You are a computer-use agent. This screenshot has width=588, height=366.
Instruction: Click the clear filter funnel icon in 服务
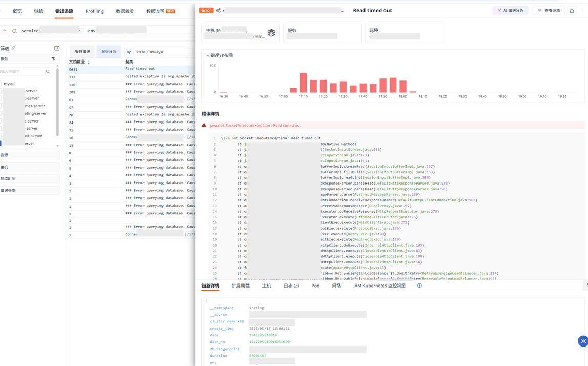53,59
